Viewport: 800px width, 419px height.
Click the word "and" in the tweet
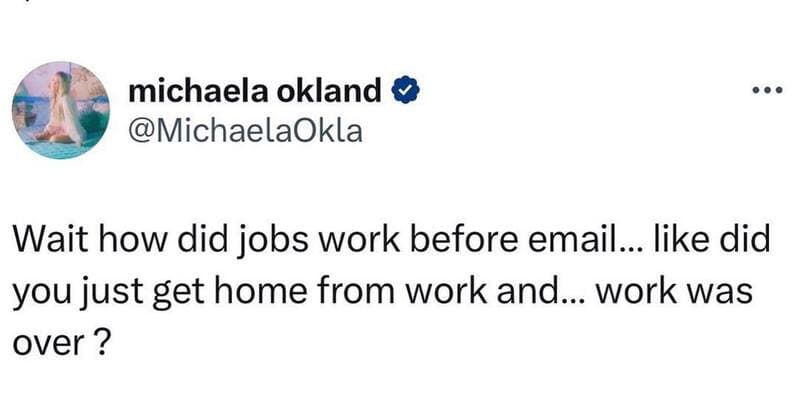[515, 292]
